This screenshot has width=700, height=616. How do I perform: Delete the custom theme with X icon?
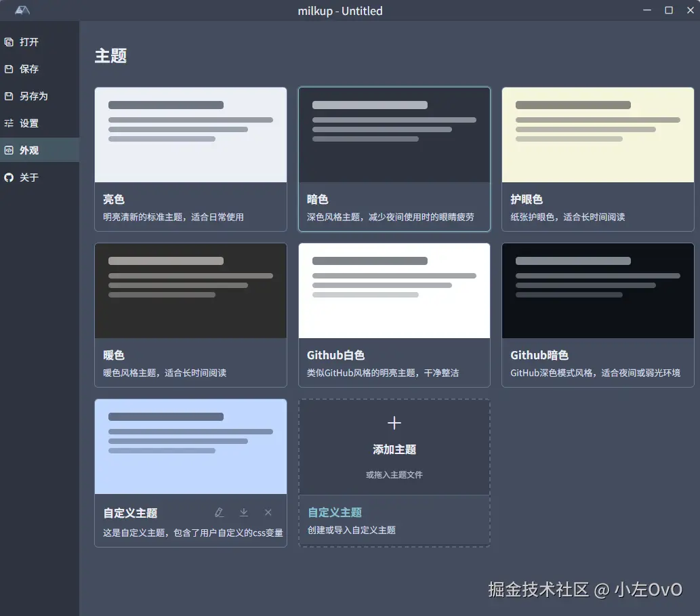268,512
